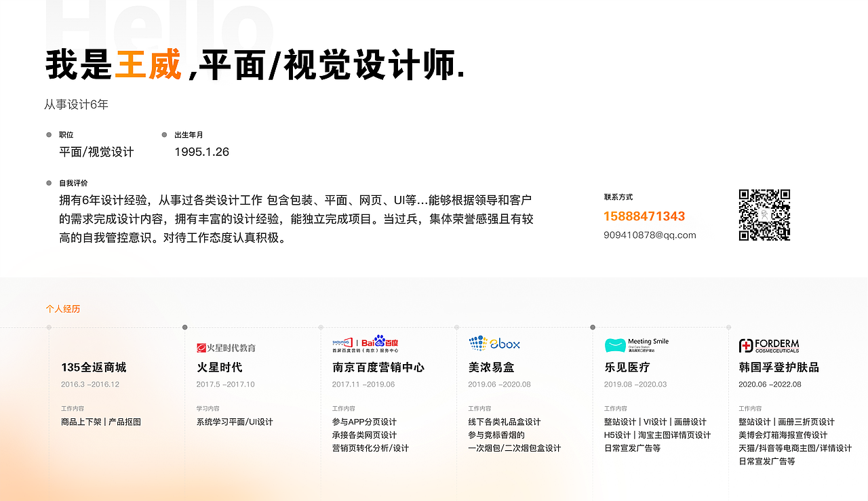Click the 韩国孚登护肤品 company title
This screenshot has height=501, width=868.
pyautogui.click(x=779, y=367)
